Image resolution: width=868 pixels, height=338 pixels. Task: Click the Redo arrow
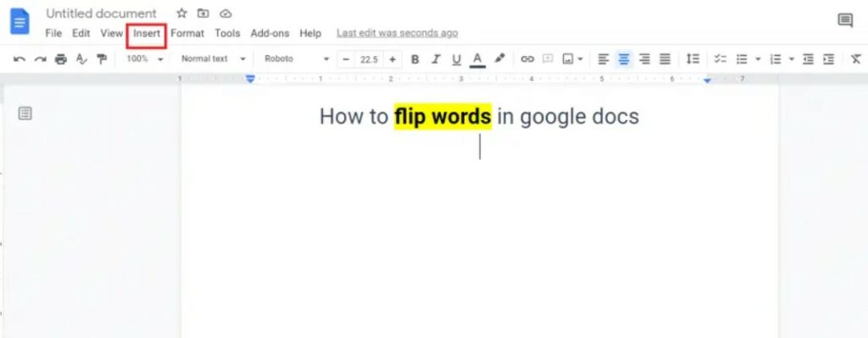click(40, 59)
